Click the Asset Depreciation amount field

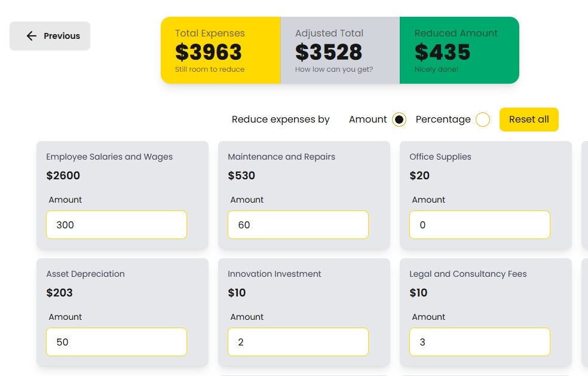click(117, 342)
